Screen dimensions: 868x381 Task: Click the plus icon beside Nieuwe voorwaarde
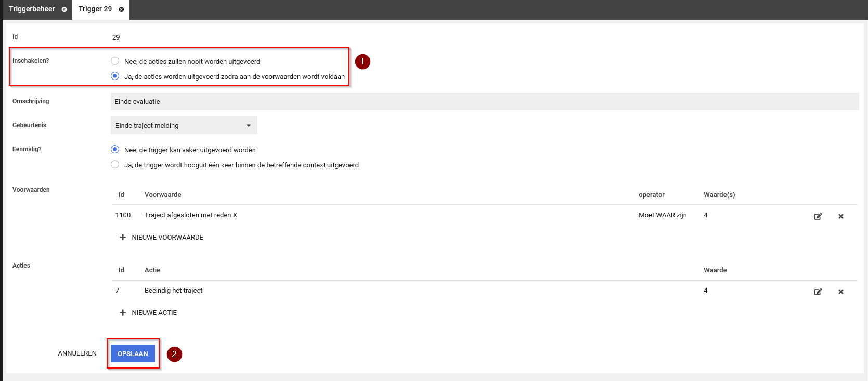coord(123,237)
